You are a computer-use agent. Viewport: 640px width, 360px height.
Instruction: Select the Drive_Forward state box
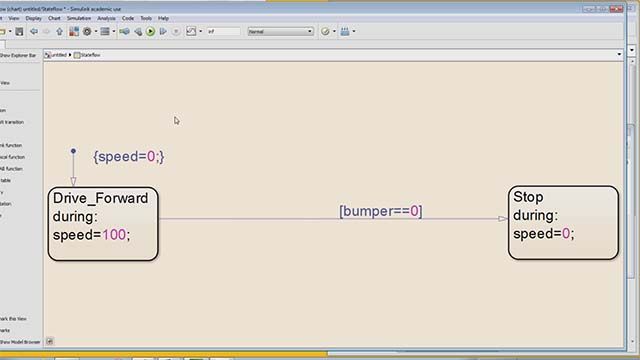[103, 224]
